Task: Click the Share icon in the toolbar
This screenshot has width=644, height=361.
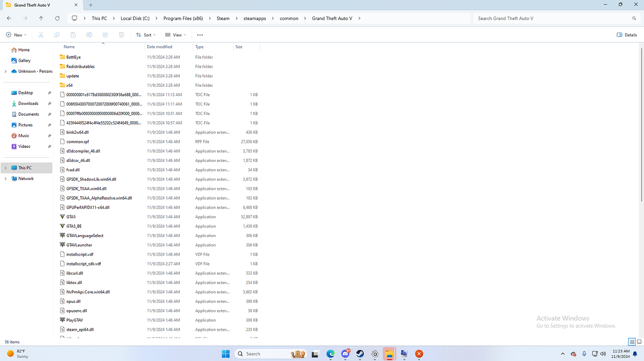Action: tap(105, 35)
